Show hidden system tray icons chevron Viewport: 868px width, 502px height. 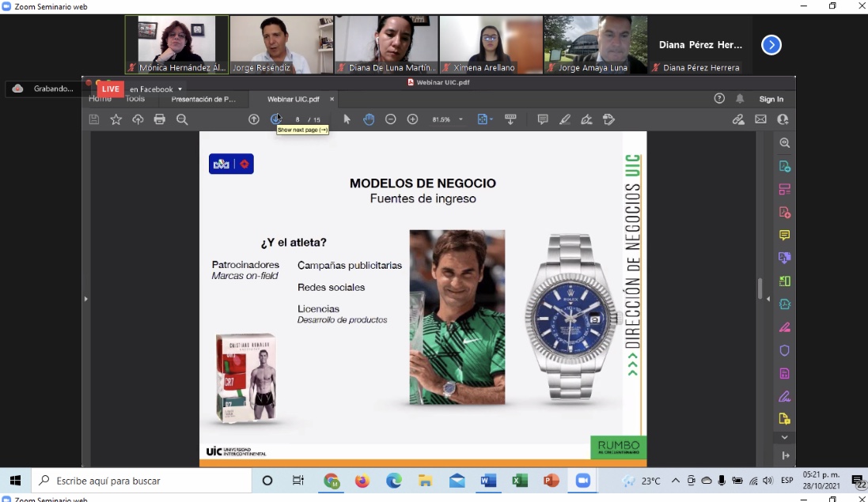[676, 481]
